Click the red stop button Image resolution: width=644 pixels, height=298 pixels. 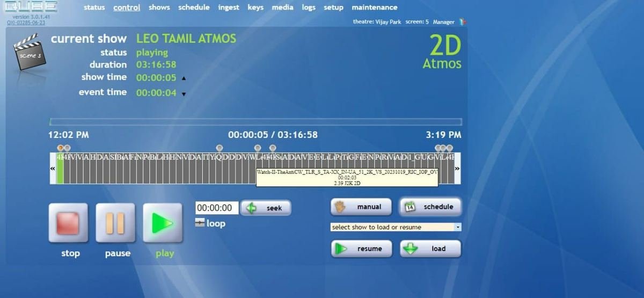68,223
